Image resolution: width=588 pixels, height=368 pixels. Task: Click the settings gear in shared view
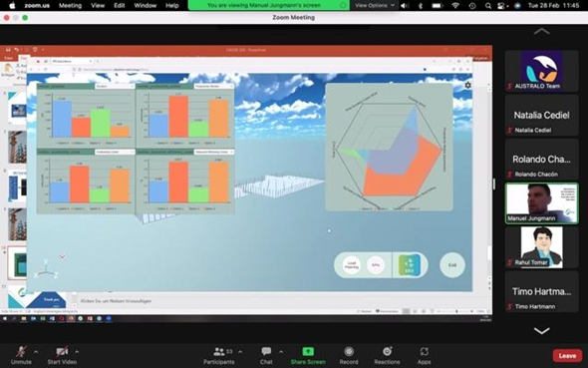click(467, 85)
